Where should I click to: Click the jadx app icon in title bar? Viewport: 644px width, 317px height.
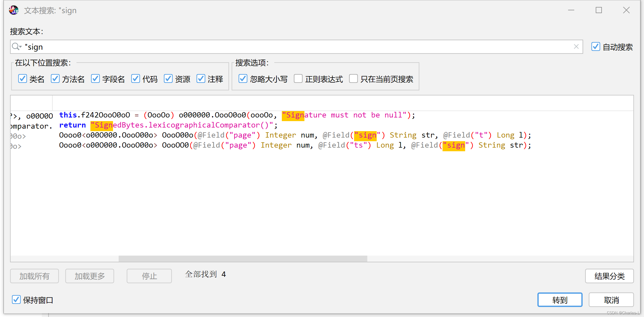[13, 10]
